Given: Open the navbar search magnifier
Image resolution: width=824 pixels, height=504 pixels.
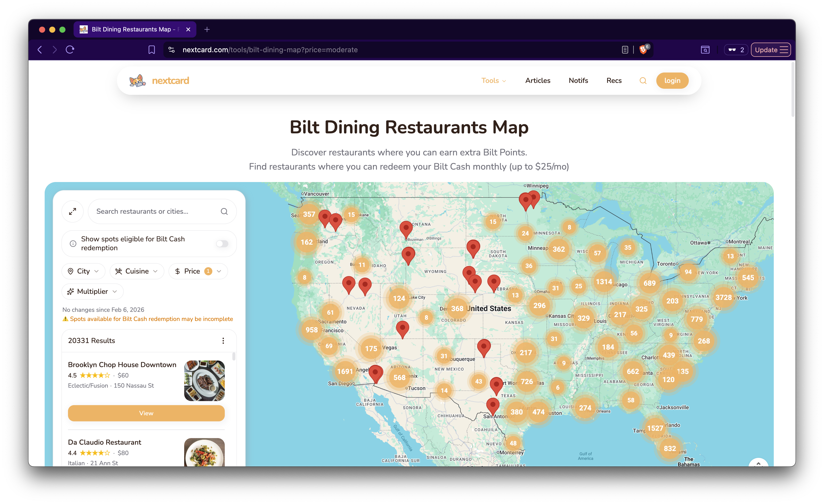Looking at the screenshot, I should 643,81.
